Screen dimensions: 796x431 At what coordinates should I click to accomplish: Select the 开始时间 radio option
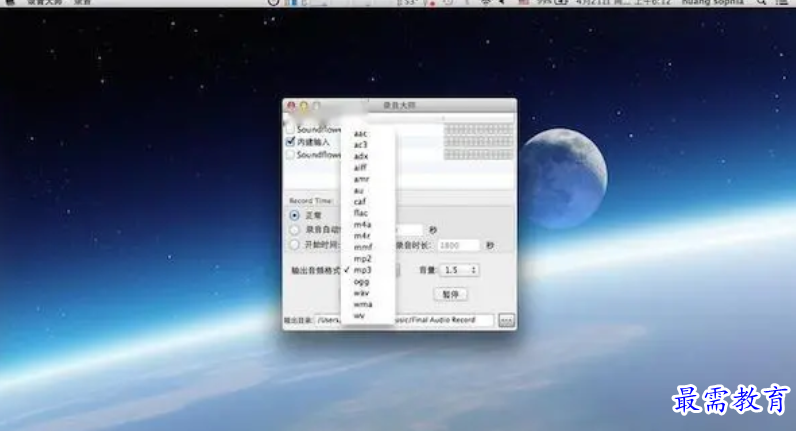294,245
